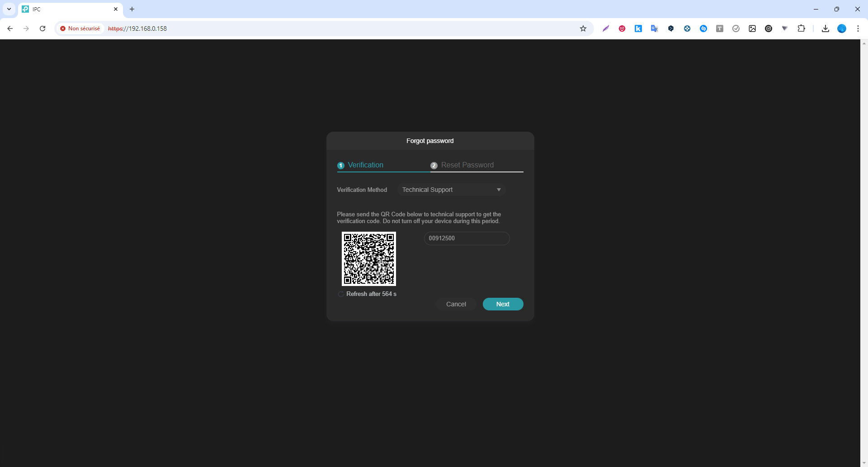Expand the Verification Method dropdown
This screenshot has height=467, width=868.
(451, 190)
